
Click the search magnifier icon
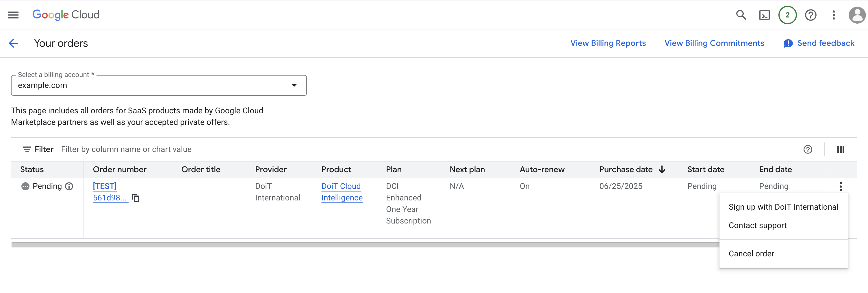[741, 15]
